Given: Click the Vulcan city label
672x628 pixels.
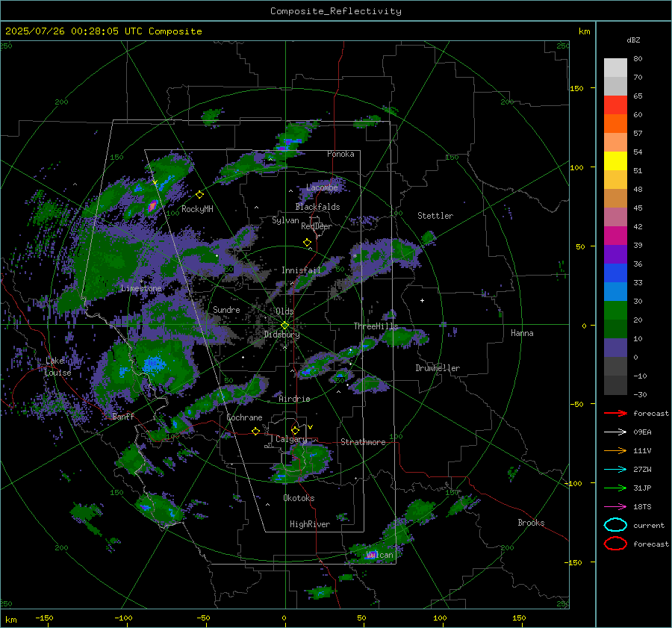Looking at the screenshot, I should pyautogui.click(x=380, y=555).
